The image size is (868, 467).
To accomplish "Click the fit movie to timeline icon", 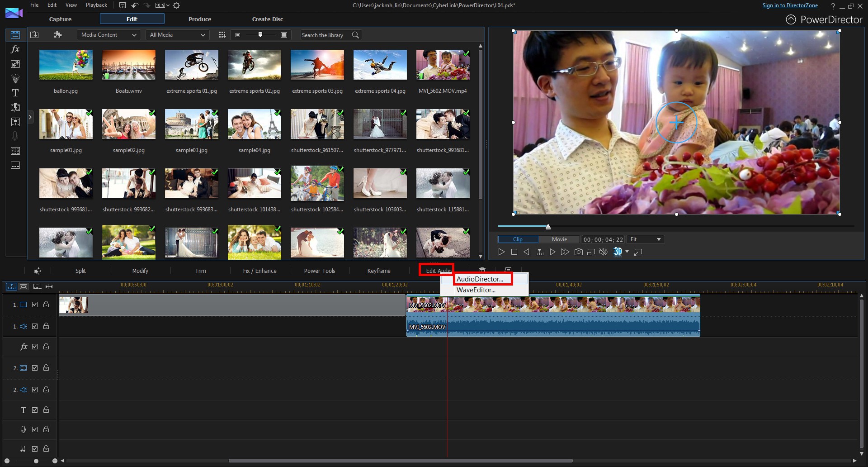I will [49, 286].
